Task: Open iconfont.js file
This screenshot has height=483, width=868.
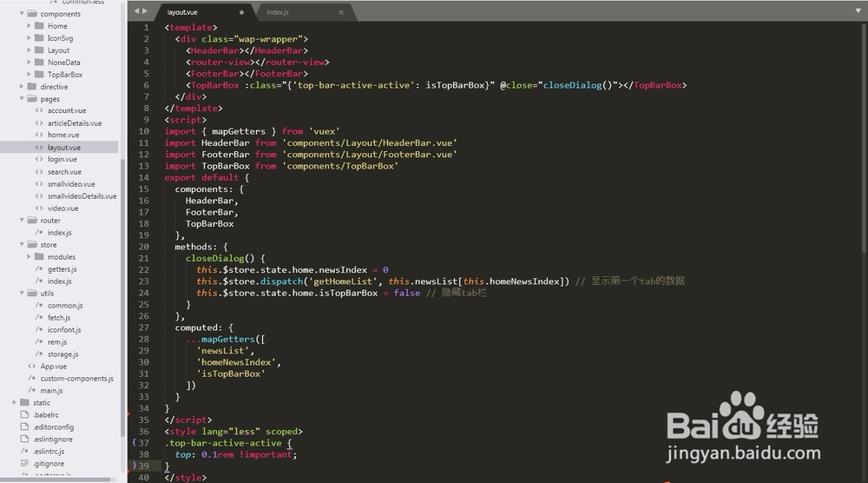Action: (x=64, y=330)
